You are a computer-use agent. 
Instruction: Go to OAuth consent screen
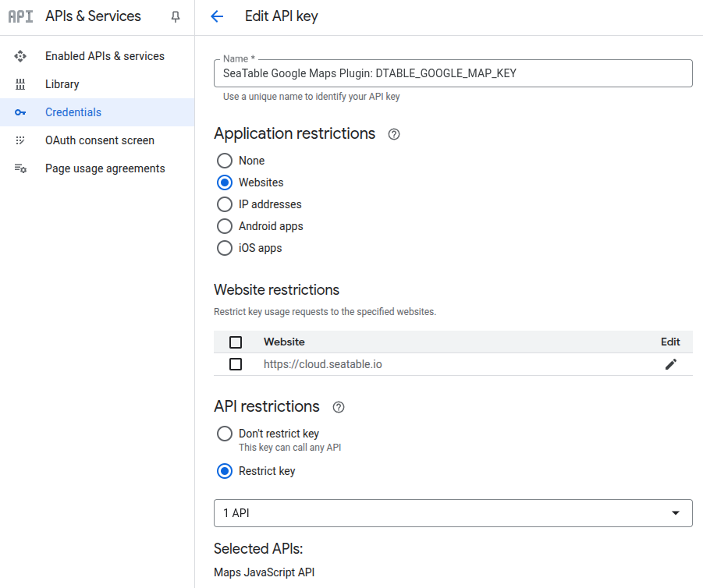pyautogui.click(x=99, y=140)
